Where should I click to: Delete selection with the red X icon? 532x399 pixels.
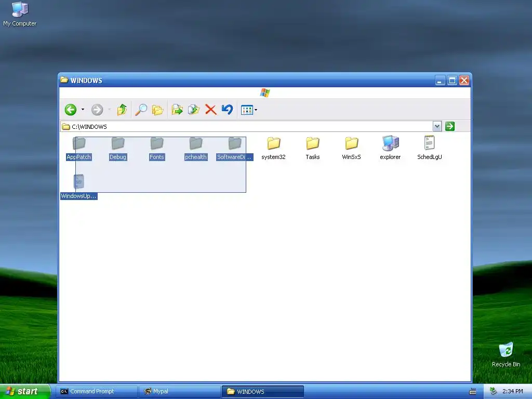click(211, 110)
